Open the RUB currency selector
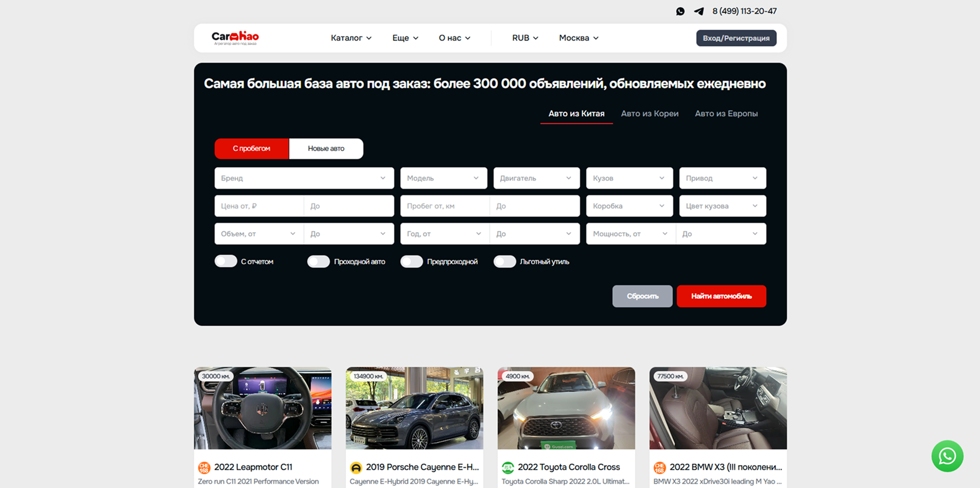The image size is (980, 488). pos(525,38)
